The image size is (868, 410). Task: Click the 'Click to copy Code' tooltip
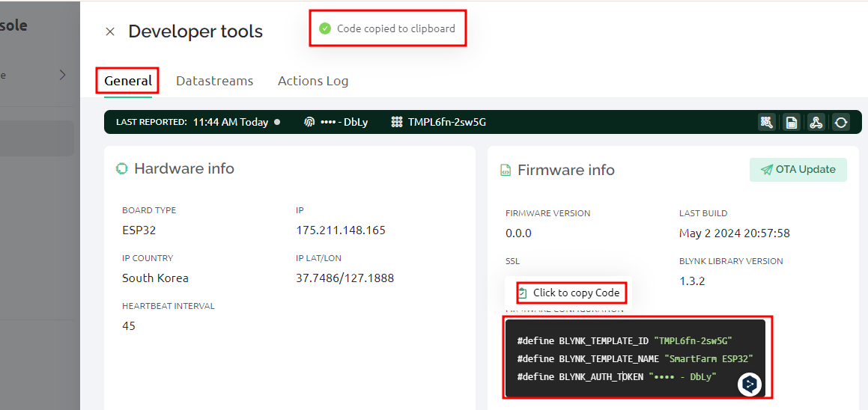tap(570, 293)
